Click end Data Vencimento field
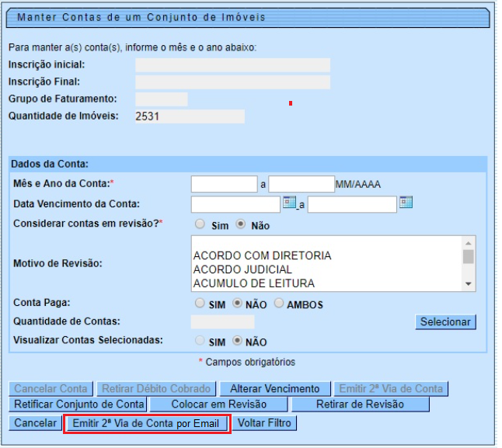The image size is (502, 448). tap(352, 204)
